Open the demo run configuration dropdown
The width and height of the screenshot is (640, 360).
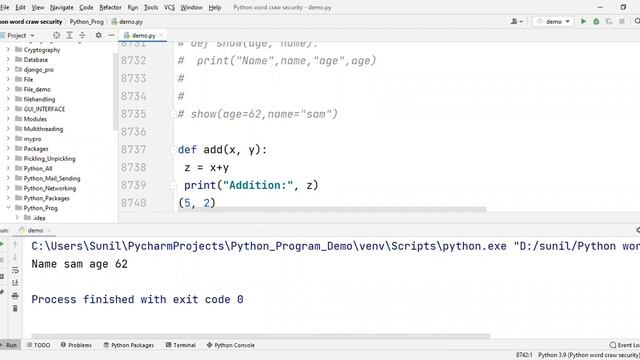click(x=553, y=21)
